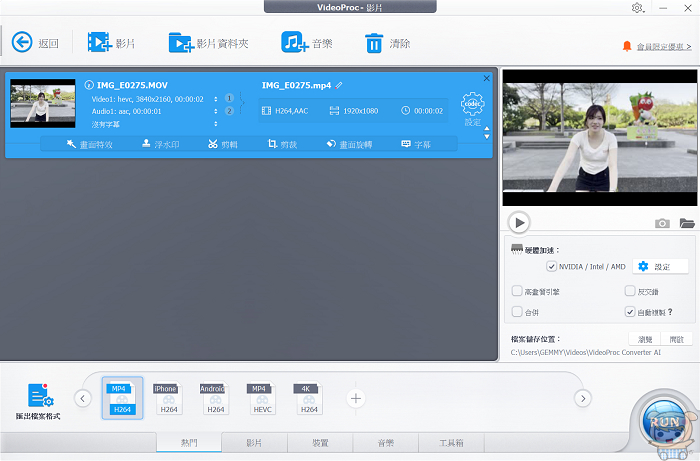The width and height of the screenshot is (700, 461).
Task: Open the 剪輯 cut tool
Action: pyautogui.click(x=222, y=144)
